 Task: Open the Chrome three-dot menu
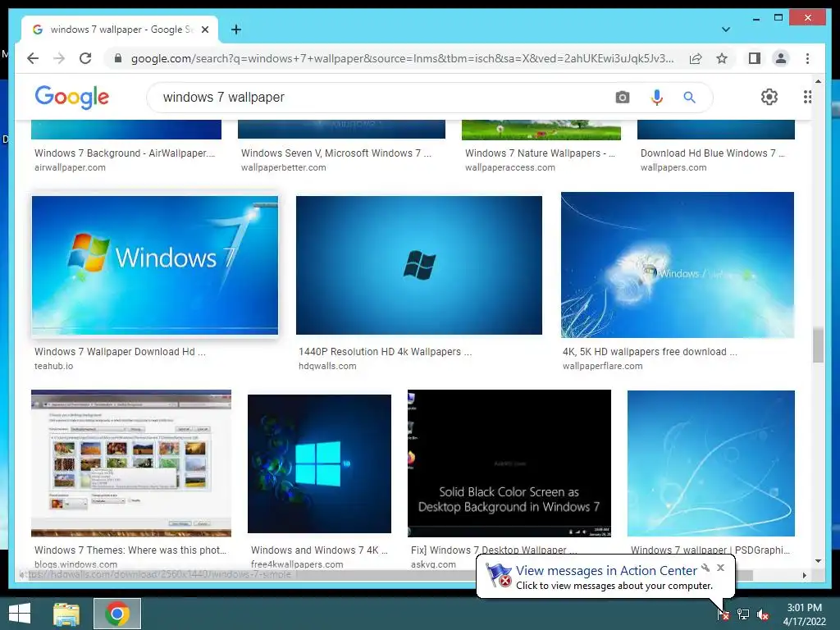click(807, 58)
